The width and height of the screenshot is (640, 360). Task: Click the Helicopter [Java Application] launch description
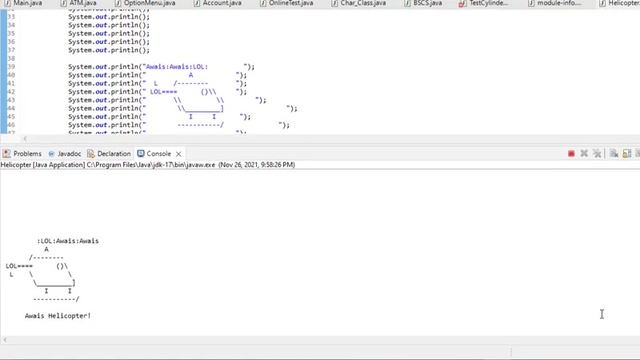tap(148, 165)
